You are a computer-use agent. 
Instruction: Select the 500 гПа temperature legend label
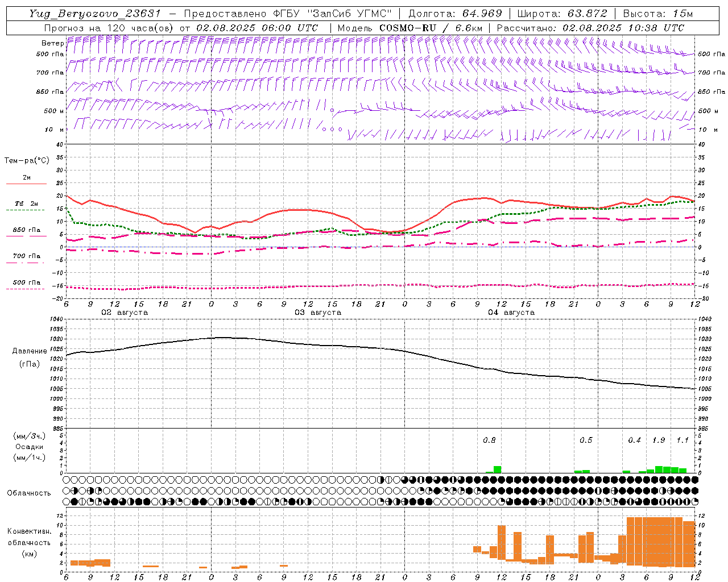point(27,282)
